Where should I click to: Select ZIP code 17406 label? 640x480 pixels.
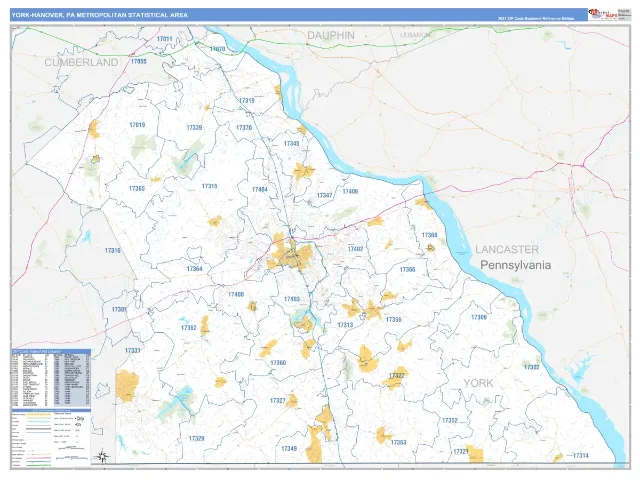(350, 191)
